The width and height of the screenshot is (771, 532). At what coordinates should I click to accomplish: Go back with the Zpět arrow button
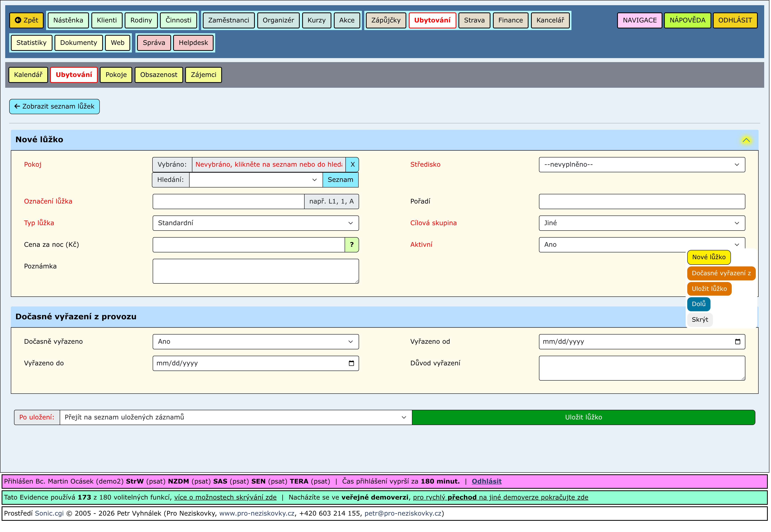pyautogui.click(x=27, y=20)
